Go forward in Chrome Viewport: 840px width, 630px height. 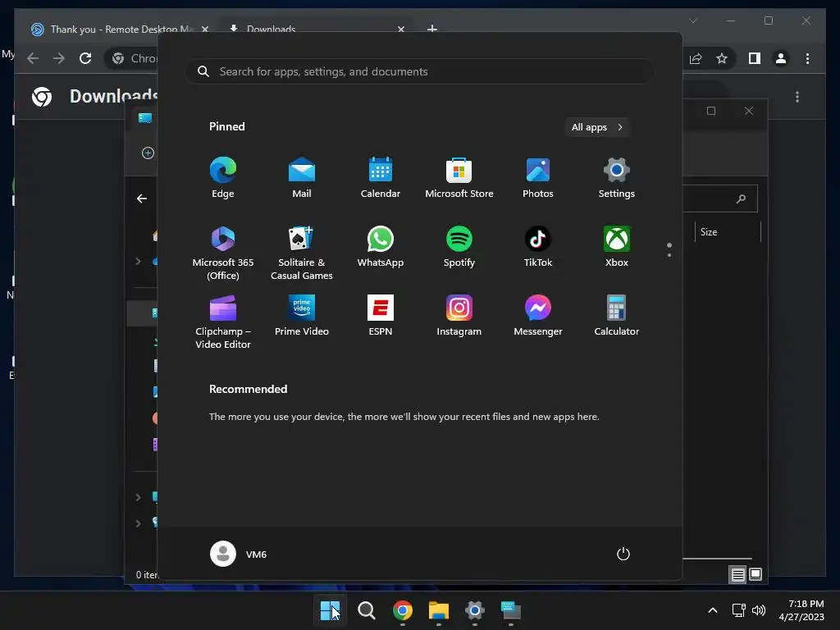pyautogui.click(x=59, y=58)
